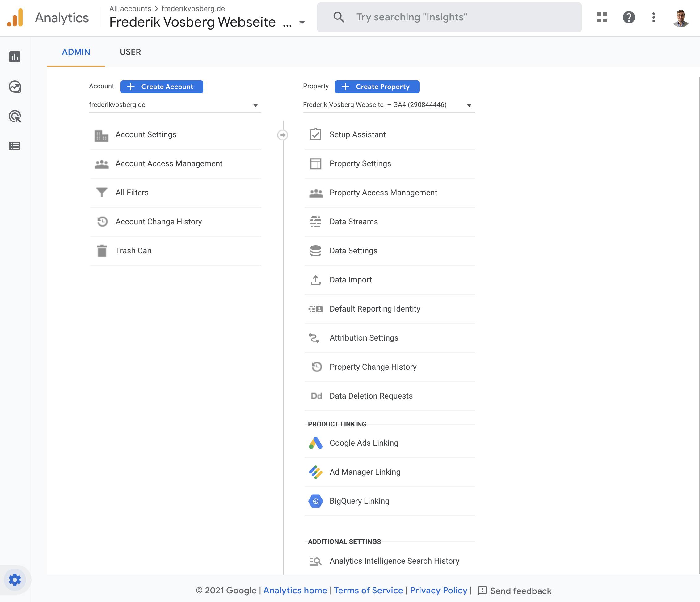Image resolution: width=700 pixels, height=602 pixels.
Task: Click the Property Access Management people icon
Action: (x=316, y=193)
